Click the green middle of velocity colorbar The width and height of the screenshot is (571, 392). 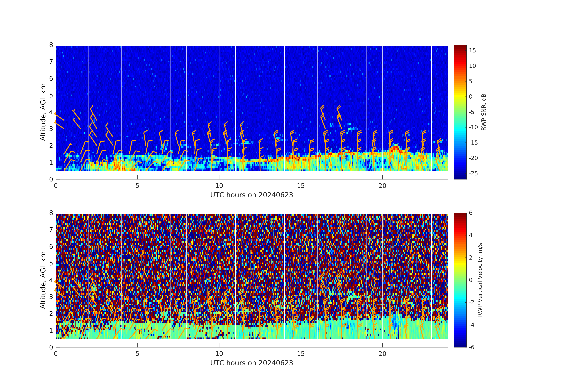click(x=460, y=280)
